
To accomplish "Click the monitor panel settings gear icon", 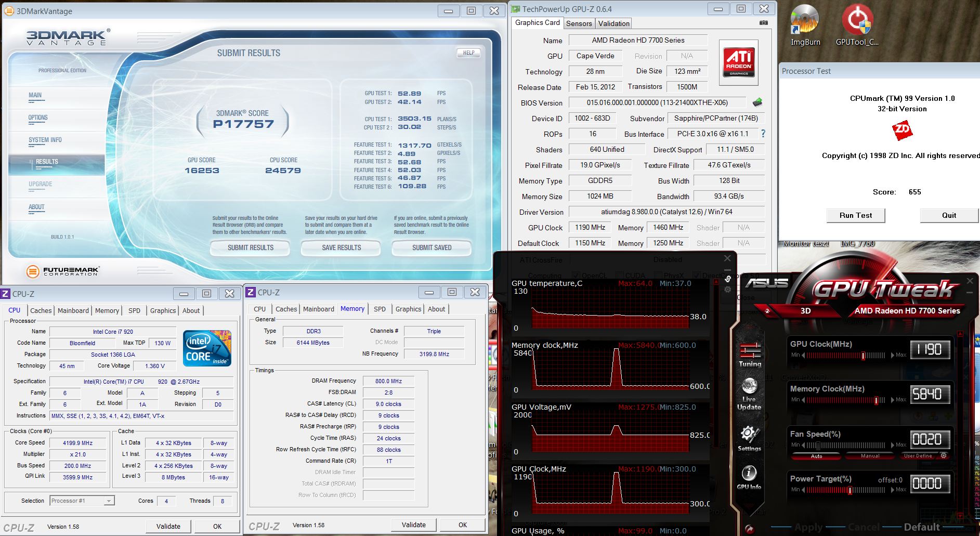I will coord(728,290).
